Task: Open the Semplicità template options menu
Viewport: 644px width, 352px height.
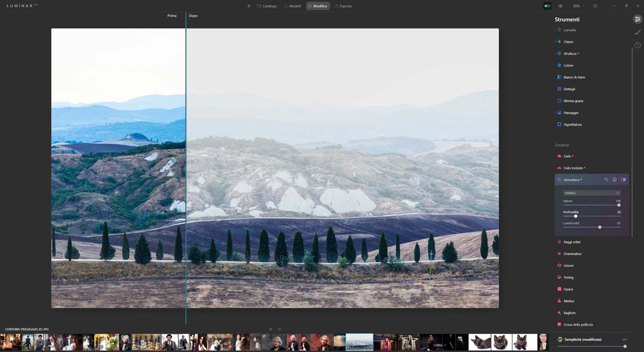Action: 624,340
